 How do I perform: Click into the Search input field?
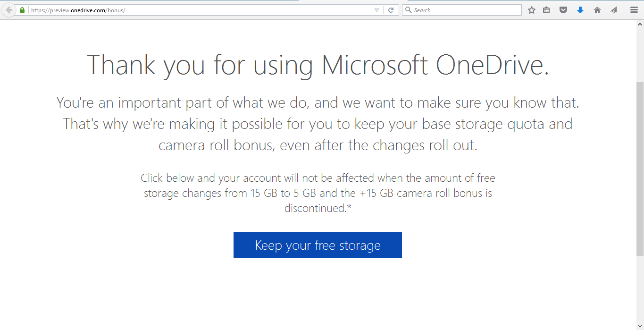coord(465,10)
